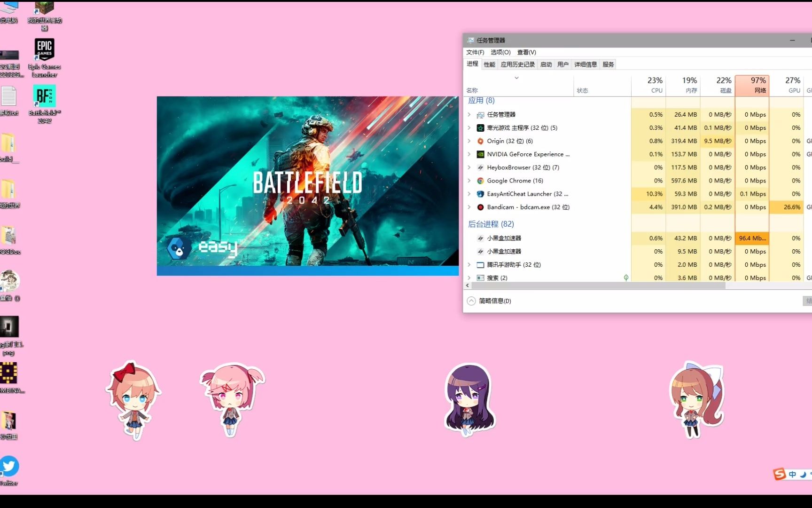
Task: Sort by the CPU column header
Action: pos(648,85)
